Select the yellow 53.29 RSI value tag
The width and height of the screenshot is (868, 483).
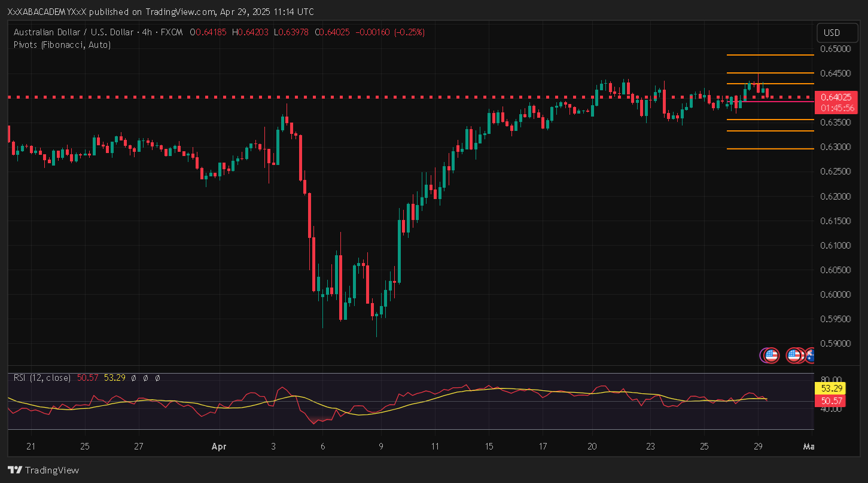pyautogui.click(x=827, y=388)
